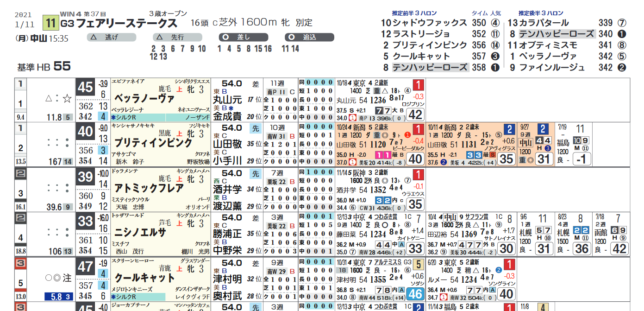Click trainer name 渡辺薫

pyautogui.click(x=227, y=206)
